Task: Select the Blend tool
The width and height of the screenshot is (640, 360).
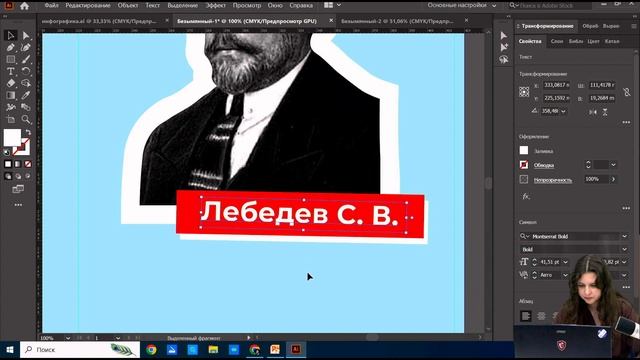Action: (x=26, y=107)
